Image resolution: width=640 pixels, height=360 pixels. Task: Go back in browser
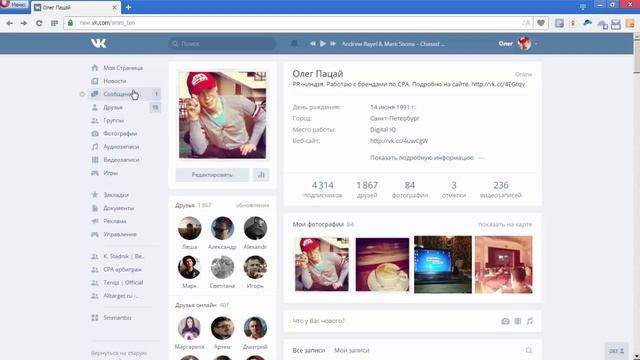9,23
